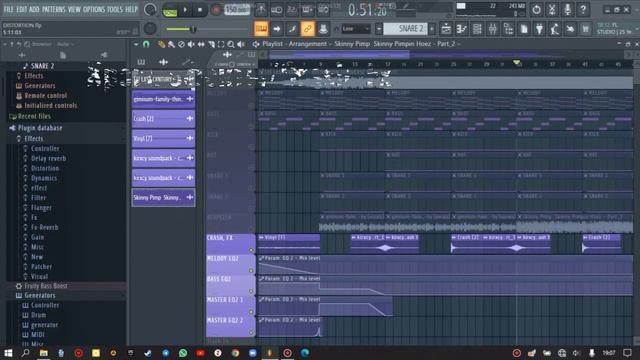Select Vinyl [7] in the picker panel

tap(163, 138)
